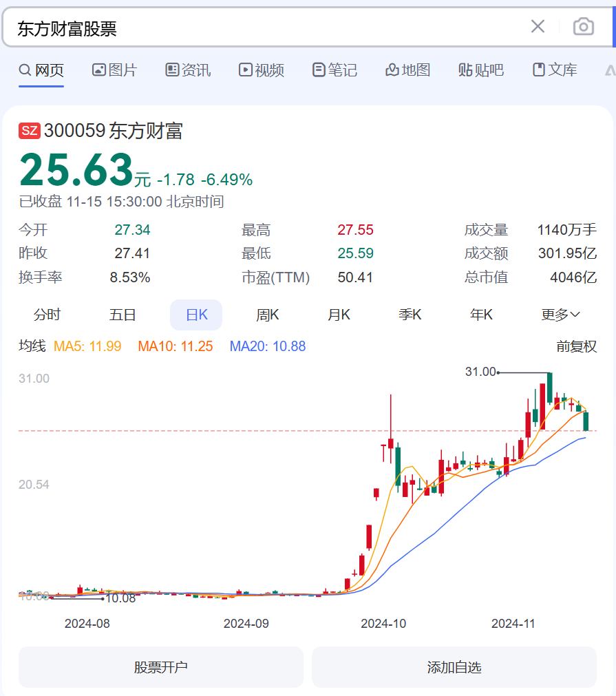Viewport: 616px width, 696px height.
Task: Switch chart to 周K weekly view
Action: coord(268,315)
